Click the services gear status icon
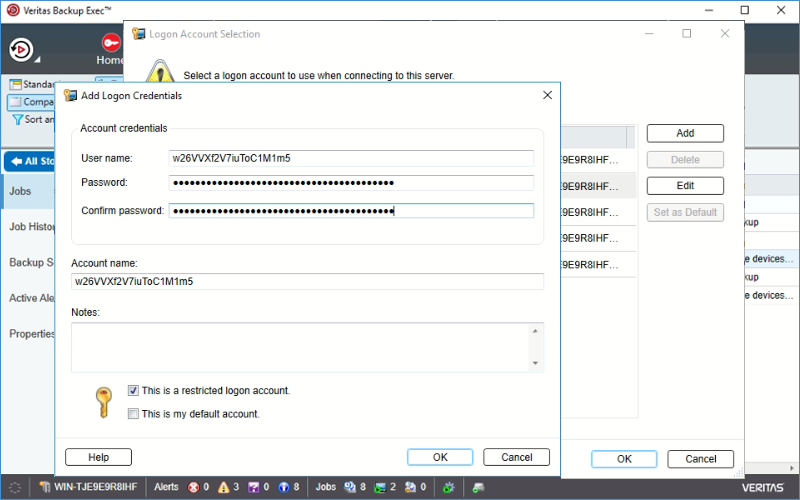The width and height of the screenshot is (800, 500). coord(448,487)
